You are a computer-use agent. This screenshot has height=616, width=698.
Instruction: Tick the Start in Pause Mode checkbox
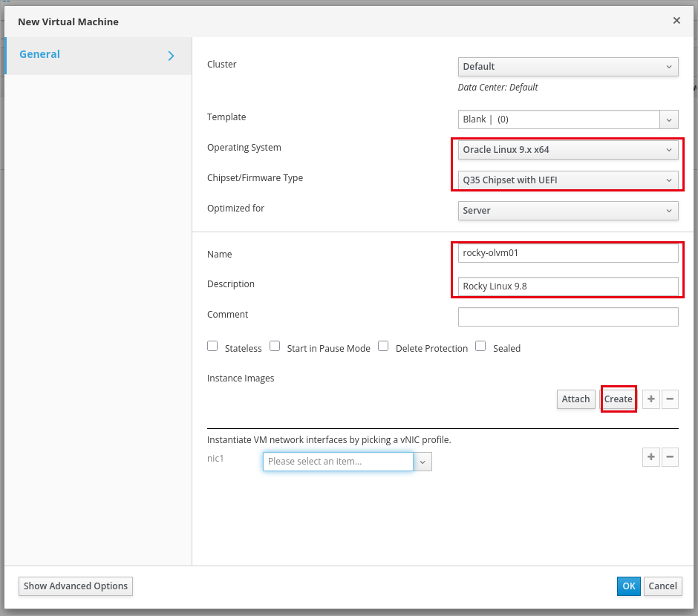pos(275,346)
